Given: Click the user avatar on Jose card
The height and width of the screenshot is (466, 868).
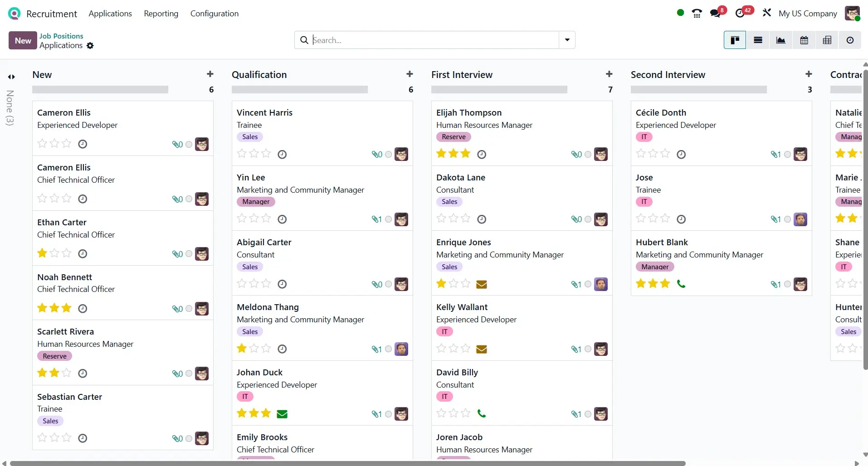Looking at the screenshot, I should pyautogui.click(x=800, y=219).
